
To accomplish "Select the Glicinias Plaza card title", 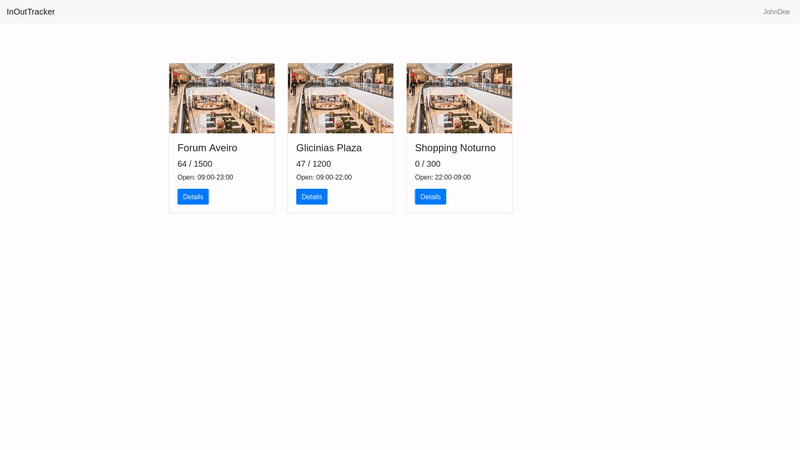I will 329,148.
